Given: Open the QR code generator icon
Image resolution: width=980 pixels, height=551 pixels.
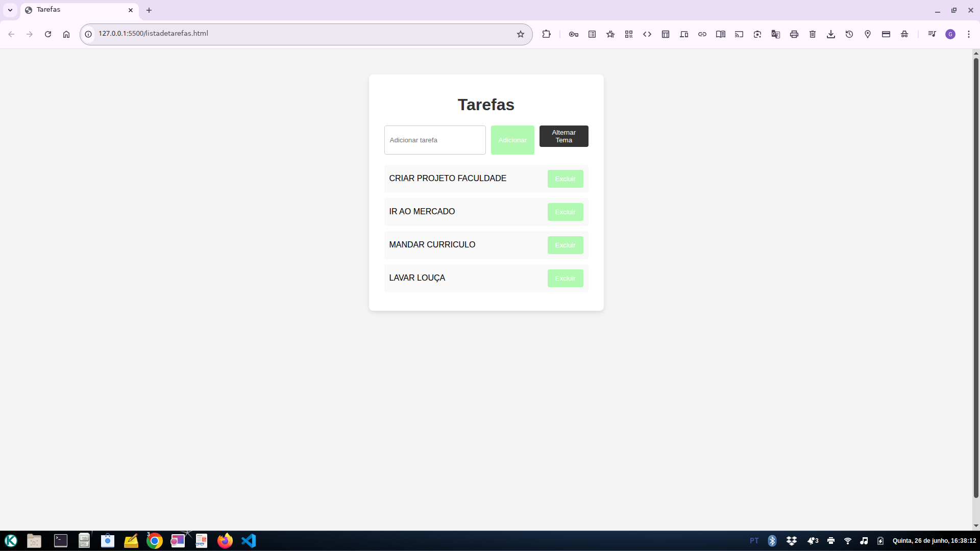Looking at the screenshot, I should point(629,34).
